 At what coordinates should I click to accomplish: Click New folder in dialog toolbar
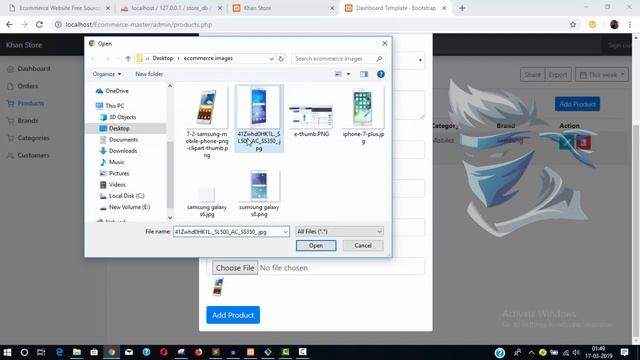click(x=149, y=74)
